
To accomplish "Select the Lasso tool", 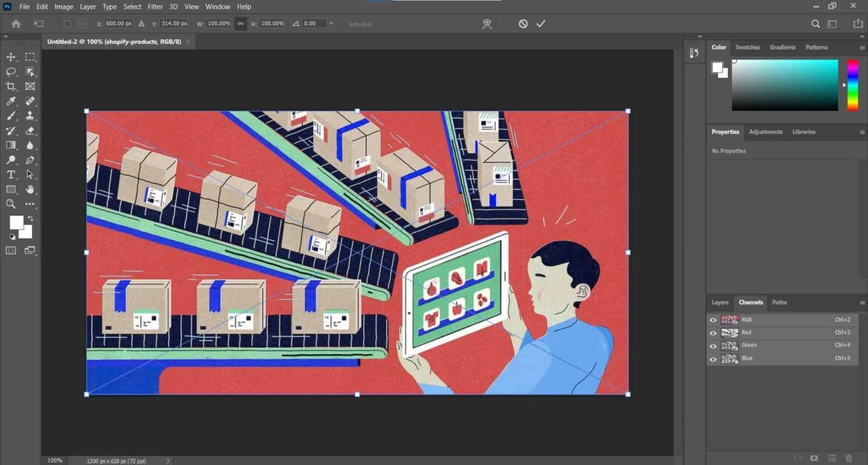I will point(10,71).
